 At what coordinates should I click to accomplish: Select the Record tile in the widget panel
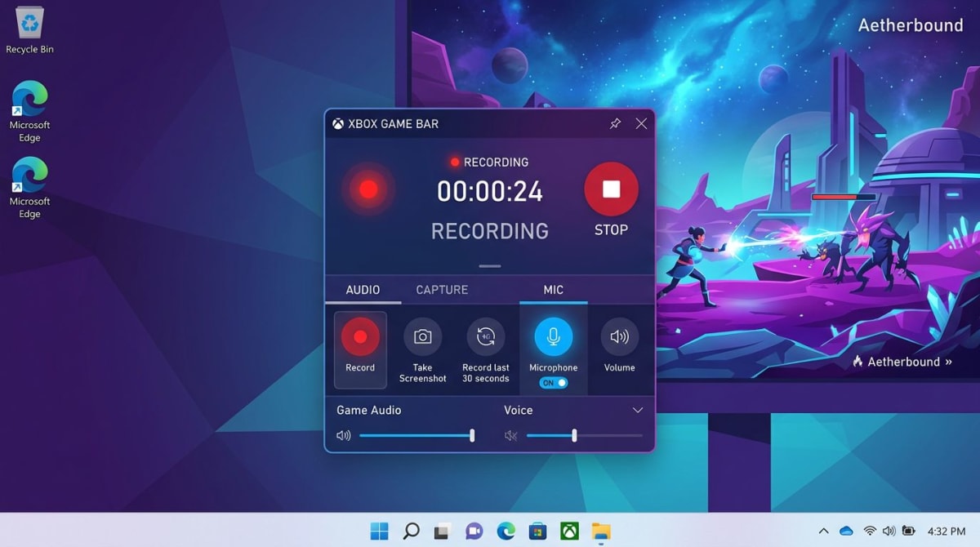point(360,349)
